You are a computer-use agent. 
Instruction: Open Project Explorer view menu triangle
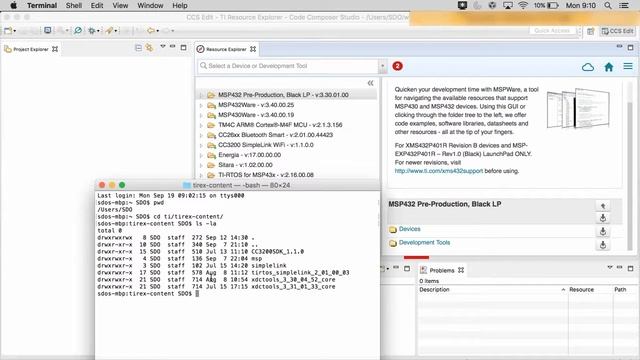tap(163, 47)
